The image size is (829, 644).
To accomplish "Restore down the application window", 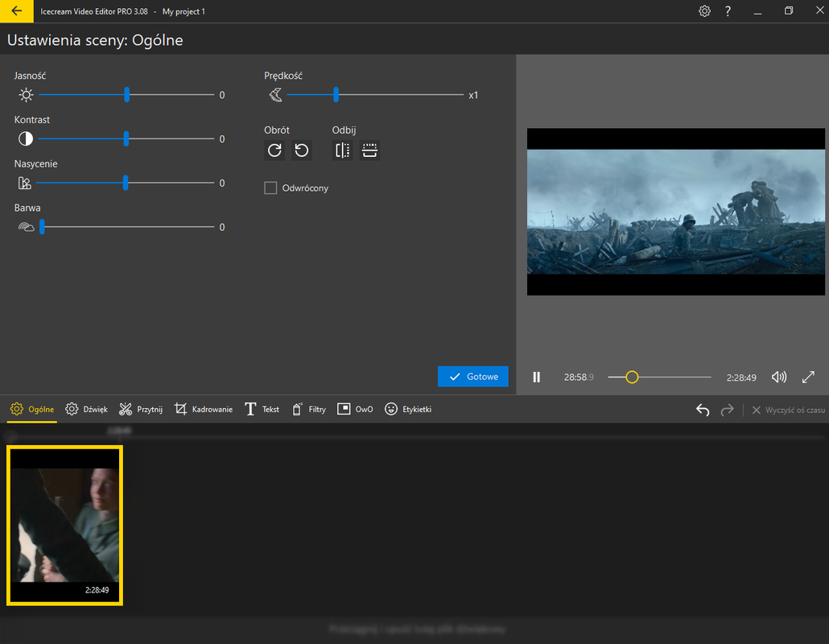I will click(x=788, y=11).
